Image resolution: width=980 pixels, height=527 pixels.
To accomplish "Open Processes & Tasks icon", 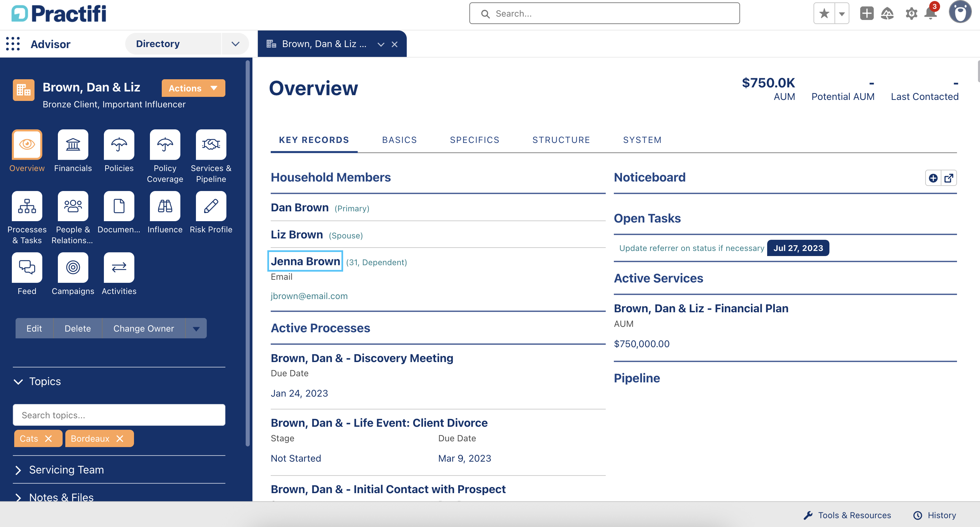I will (x=27, y=206).
